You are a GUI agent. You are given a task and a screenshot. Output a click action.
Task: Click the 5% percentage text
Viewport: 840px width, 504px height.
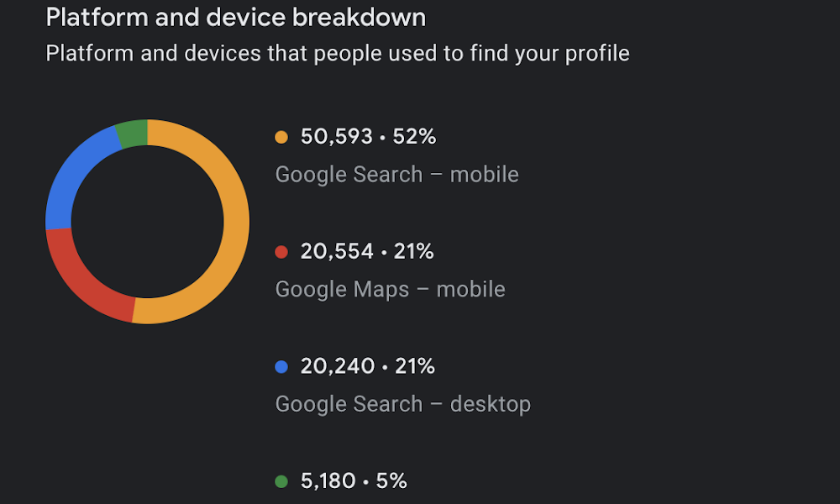pyautogui.click(x=391, y=481)
